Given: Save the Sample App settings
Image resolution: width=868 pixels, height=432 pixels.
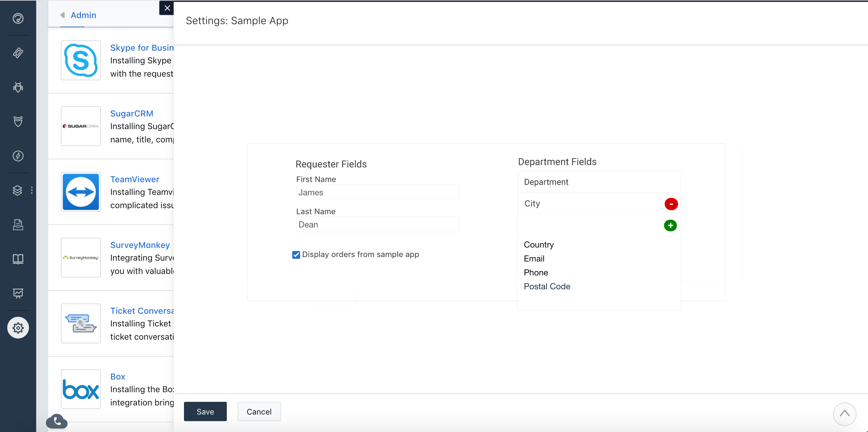Looking at the screenshot, I should click(205, 411).
